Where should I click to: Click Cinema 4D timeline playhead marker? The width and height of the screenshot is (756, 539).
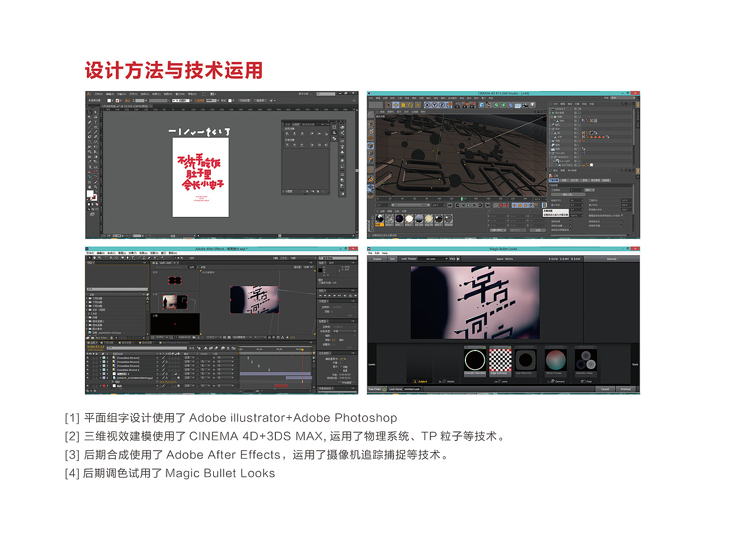pos(462,199)
